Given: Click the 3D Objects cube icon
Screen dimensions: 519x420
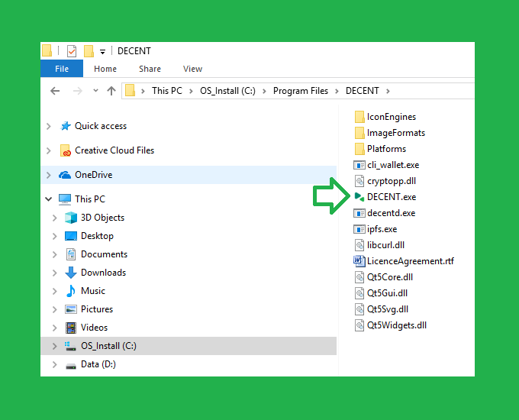Looking at the screenshot, I should [x=71, y=218].
